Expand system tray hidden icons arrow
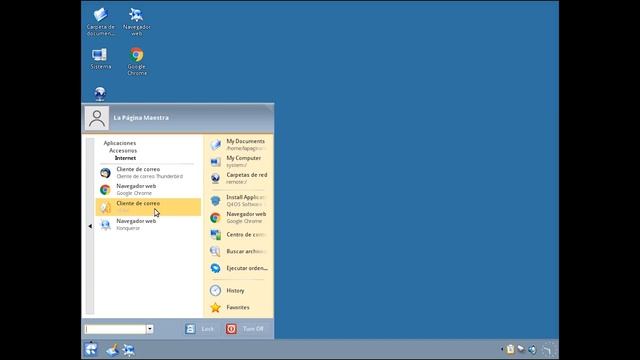This screenshot has height=360, width=640. coord(502,349)
